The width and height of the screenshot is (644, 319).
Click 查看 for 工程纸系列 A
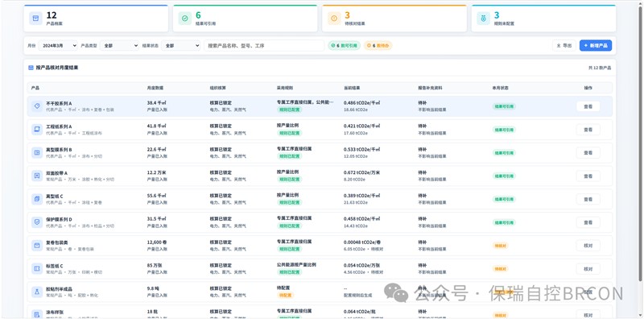coord(588,130)
